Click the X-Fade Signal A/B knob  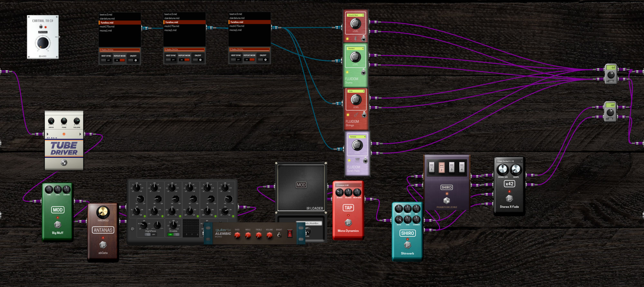502,169
